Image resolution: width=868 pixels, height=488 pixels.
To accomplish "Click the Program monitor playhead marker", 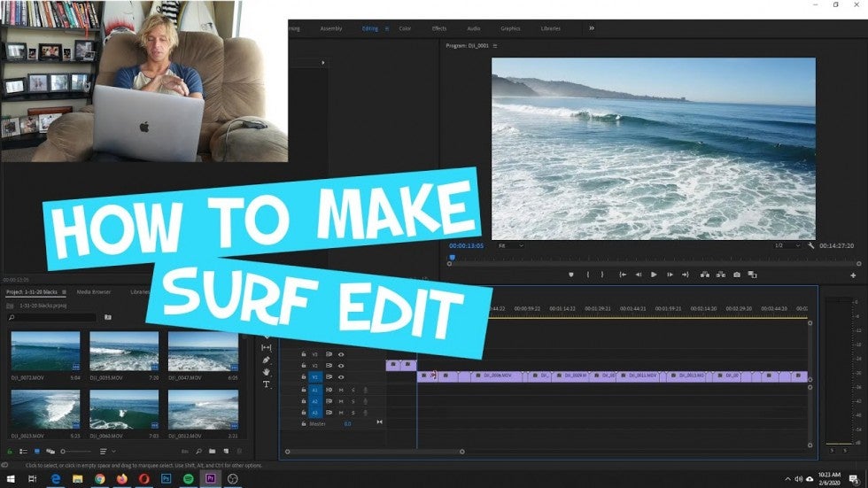I will (x=453, y=257).
